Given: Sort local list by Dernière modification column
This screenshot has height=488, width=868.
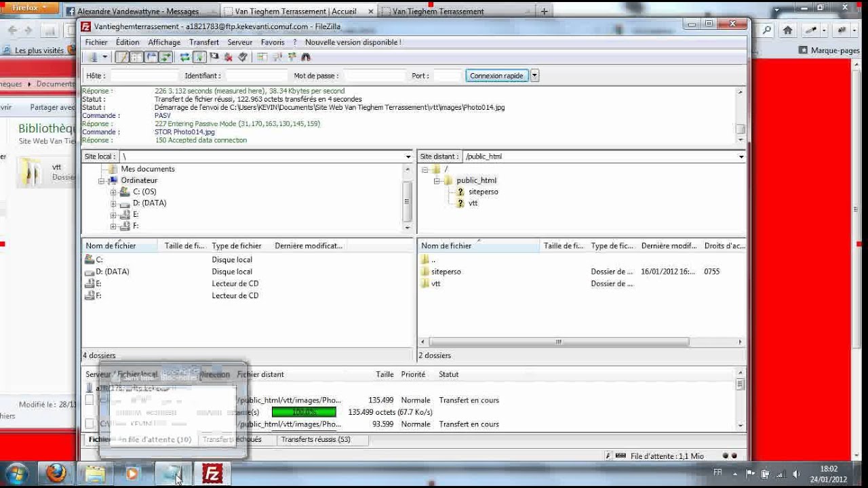Looking at the screenshot, I should 309,246.
